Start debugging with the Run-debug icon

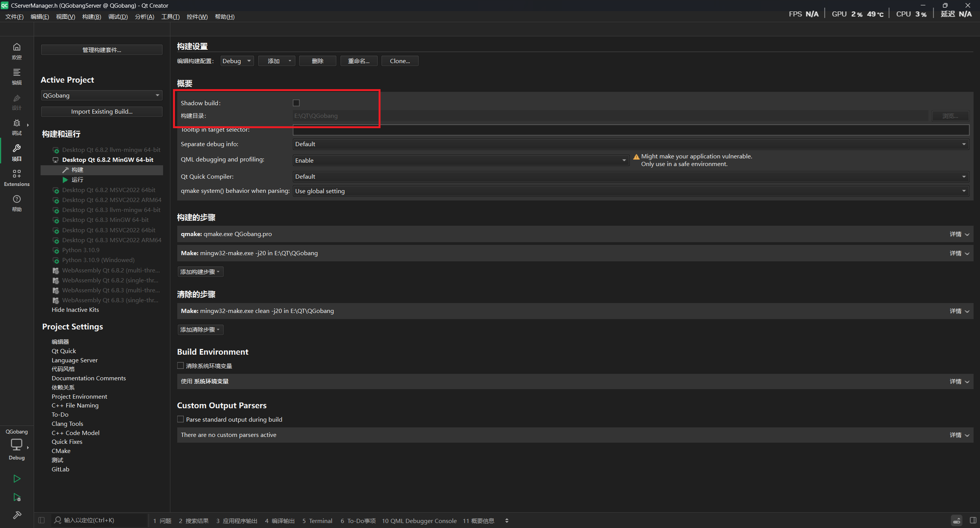click(17, 497)
